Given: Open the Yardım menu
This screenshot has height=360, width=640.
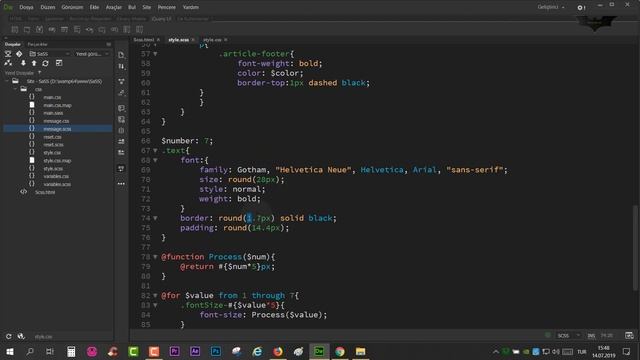Looking at the screenshot, I should click(190, 7).
